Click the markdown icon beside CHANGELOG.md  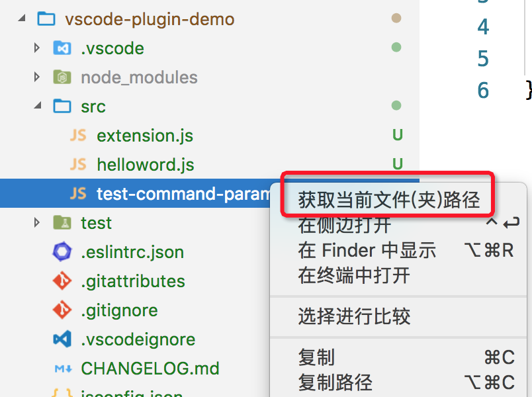[62, 369]
